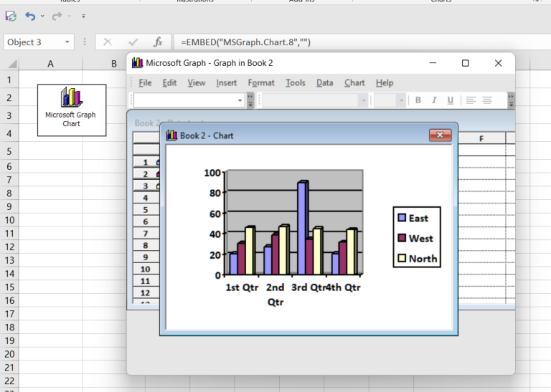
Task: Expand the Chart Objects dropdown in Graph toolbar
Action: coord(240,100)
